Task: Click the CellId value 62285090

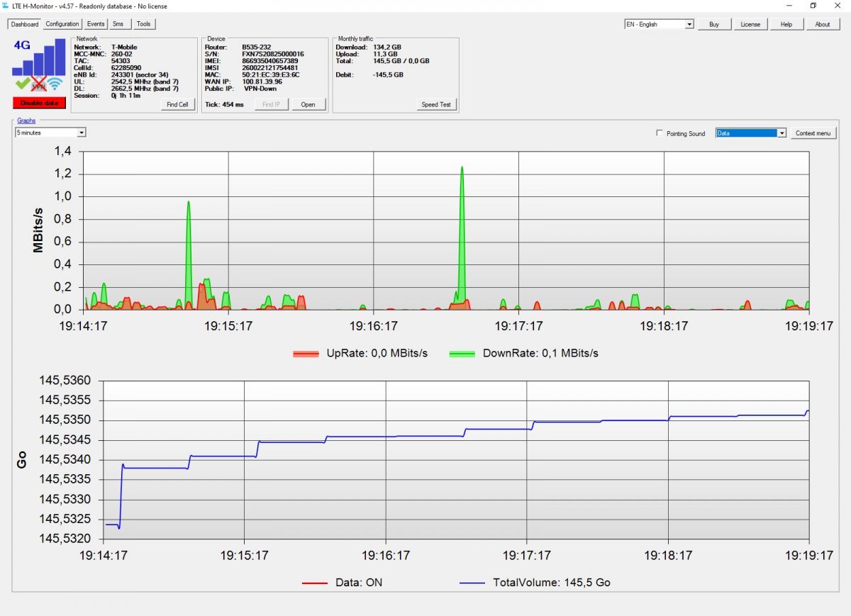Action: pyautogui.click(x=126, y=68)
